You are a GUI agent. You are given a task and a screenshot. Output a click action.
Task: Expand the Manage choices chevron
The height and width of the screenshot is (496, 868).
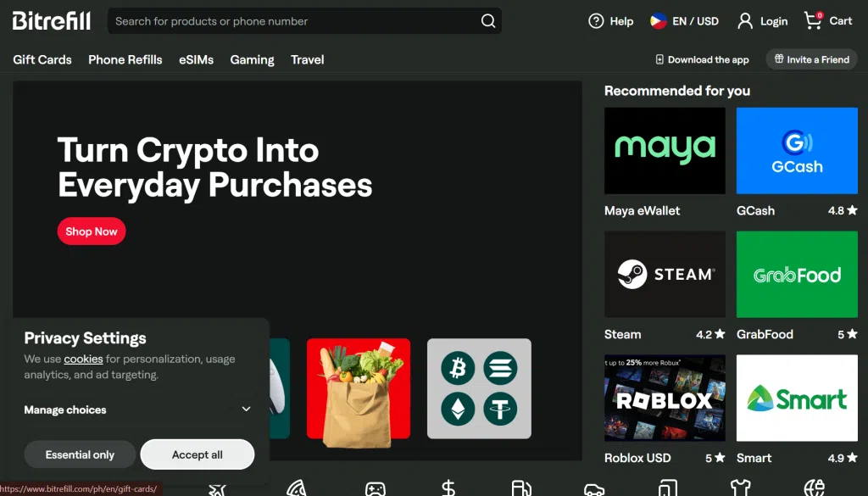[246, 410]
